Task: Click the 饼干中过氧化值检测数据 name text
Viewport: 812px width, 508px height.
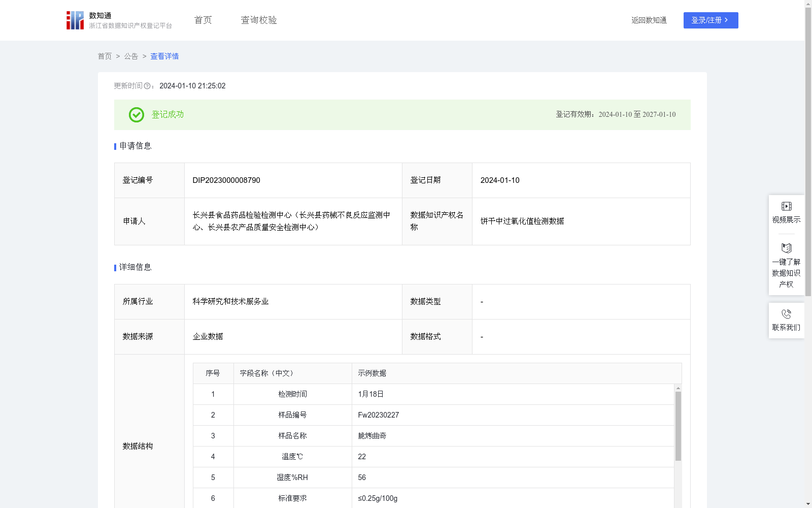Action: tap(522, 221)
